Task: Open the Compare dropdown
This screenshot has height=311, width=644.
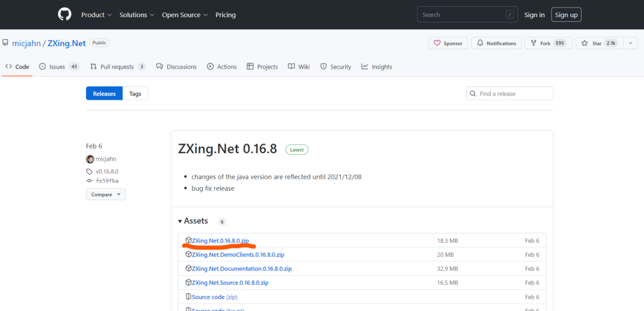Action: (x=106, y=194)
